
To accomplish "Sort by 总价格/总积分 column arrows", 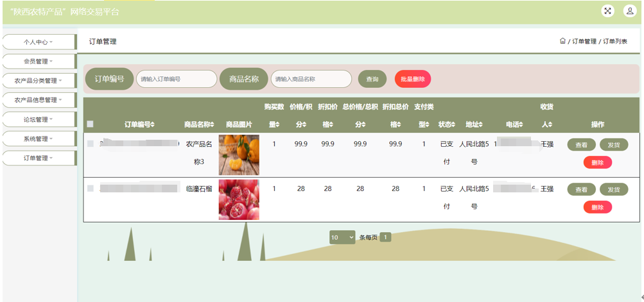I will [x=363, y=125].
